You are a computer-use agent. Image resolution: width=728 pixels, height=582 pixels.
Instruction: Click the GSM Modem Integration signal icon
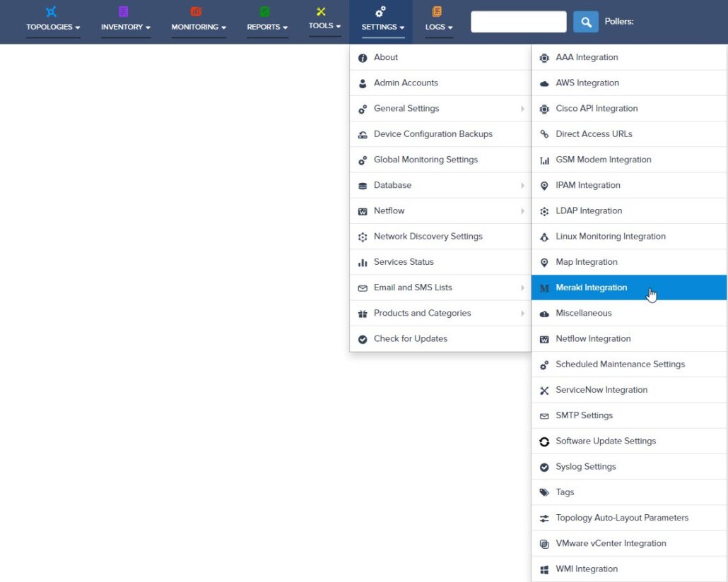[544, 160]
